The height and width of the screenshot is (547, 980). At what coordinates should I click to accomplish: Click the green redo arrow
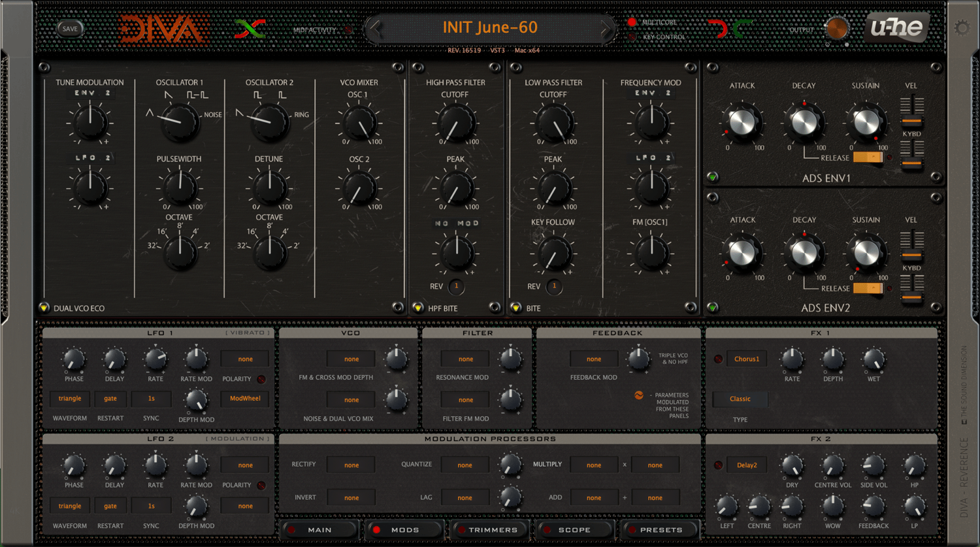click(742, 29)
